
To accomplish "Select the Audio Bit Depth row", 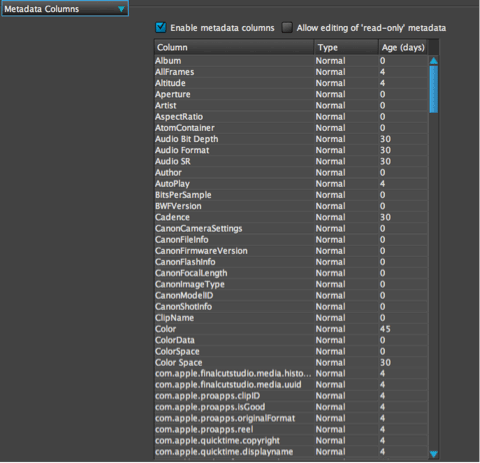I will pyautogui.click(x=291, y=139).
